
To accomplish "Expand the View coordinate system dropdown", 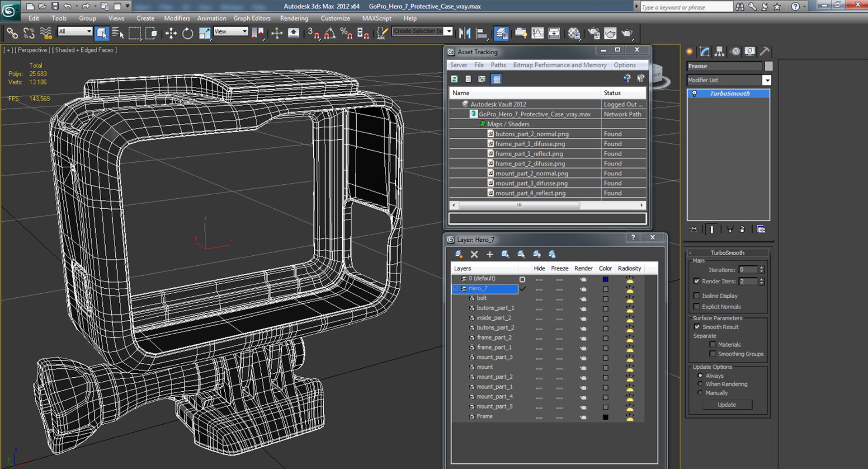I will click(245, 32).
